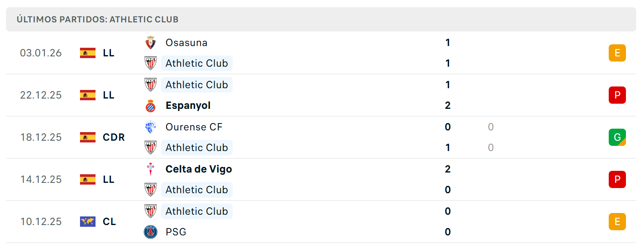Click the PSG club logo
The width and height of the screenshot is (644, 250).
pos(150,232)
